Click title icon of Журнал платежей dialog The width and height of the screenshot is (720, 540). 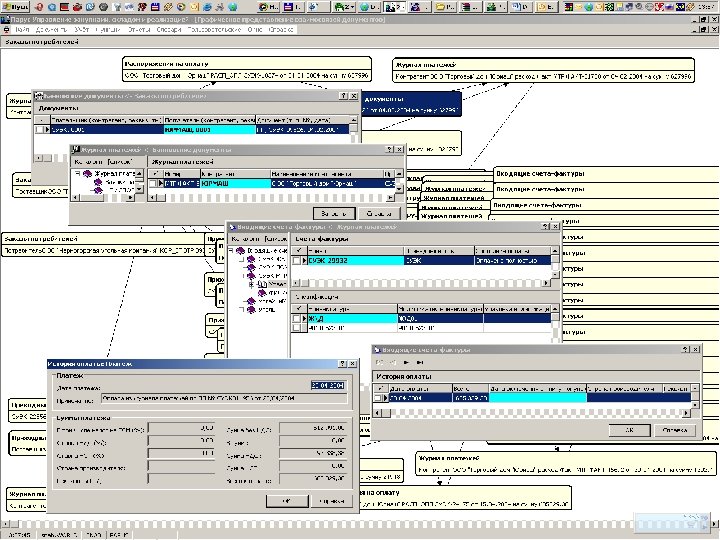[76, 150]
